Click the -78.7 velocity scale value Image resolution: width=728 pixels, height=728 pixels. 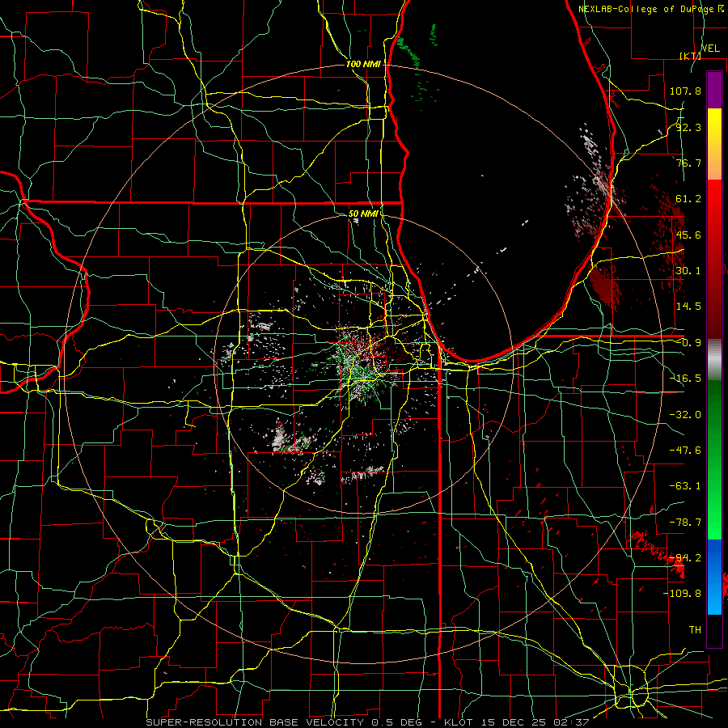pos(685,523)
